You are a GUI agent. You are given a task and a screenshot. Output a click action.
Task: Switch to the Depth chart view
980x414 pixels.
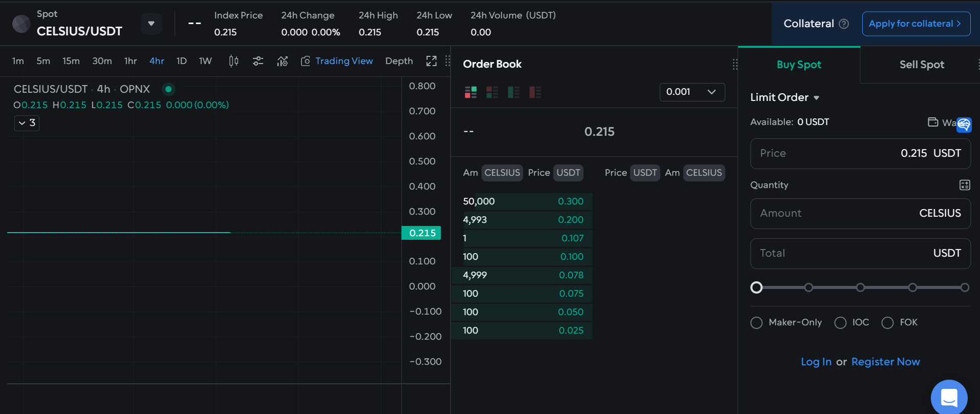(x=399, y=61)
